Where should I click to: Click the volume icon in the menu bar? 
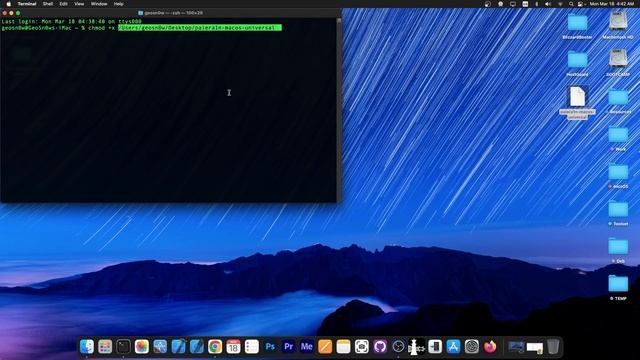pyautogui.click(x=548, y=4)
